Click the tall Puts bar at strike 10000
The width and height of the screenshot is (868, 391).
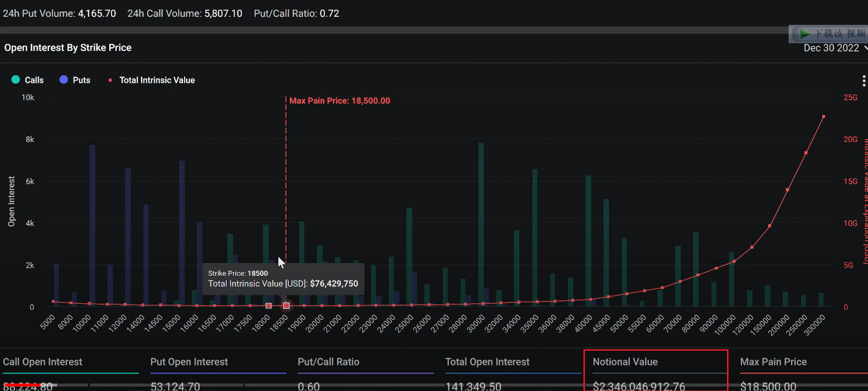click(x=92, y=226)
